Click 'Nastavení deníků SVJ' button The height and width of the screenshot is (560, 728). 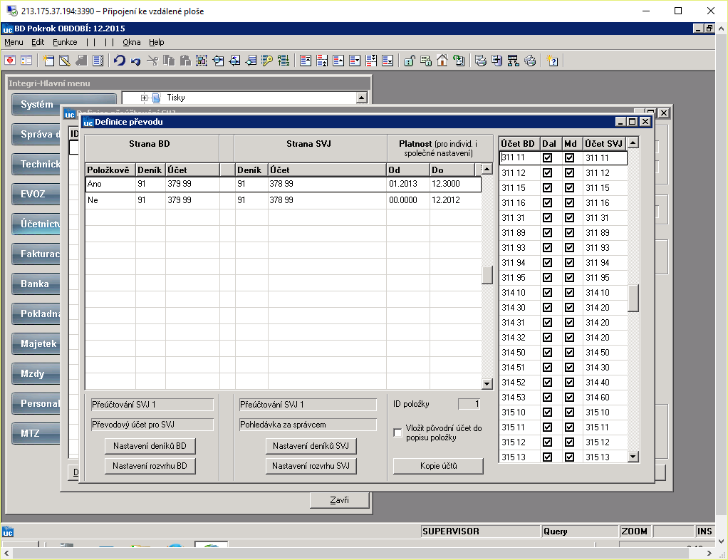tap(311, 446)
